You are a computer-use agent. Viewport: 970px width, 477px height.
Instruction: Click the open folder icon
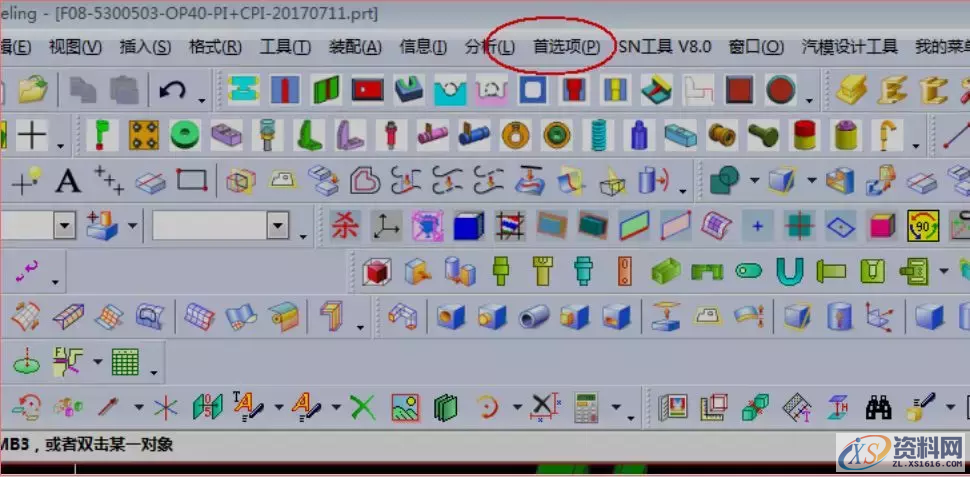pyautogui.click(x=32, y=90)
